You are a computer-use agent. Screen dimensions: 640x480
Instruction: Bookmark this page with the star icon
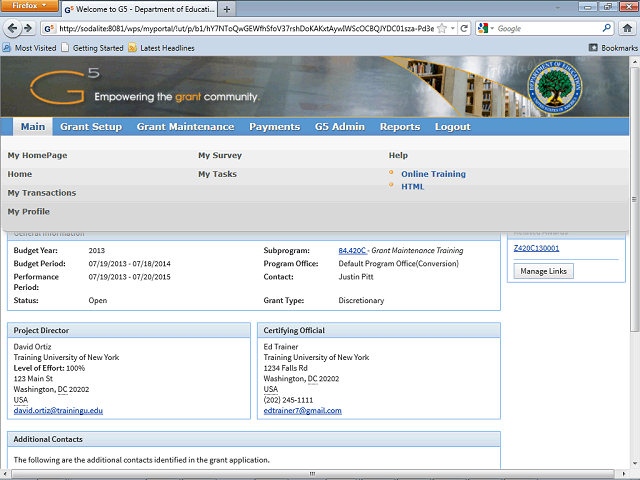442,28
